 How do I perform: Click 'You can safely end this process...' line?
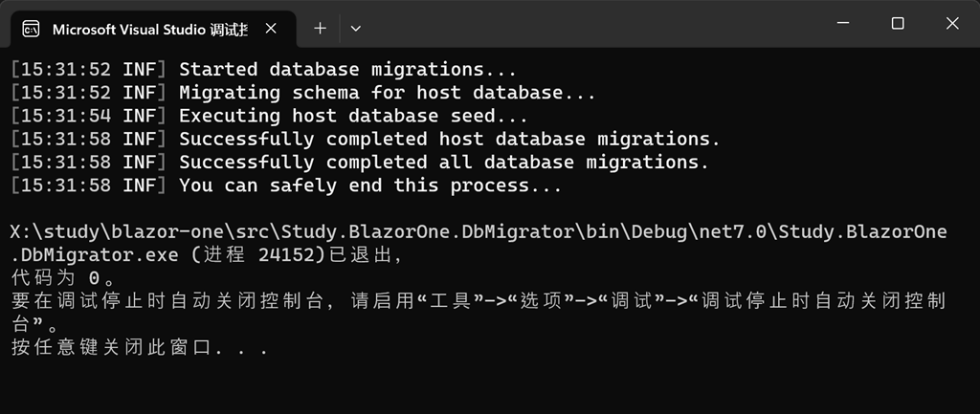point(370,186)
